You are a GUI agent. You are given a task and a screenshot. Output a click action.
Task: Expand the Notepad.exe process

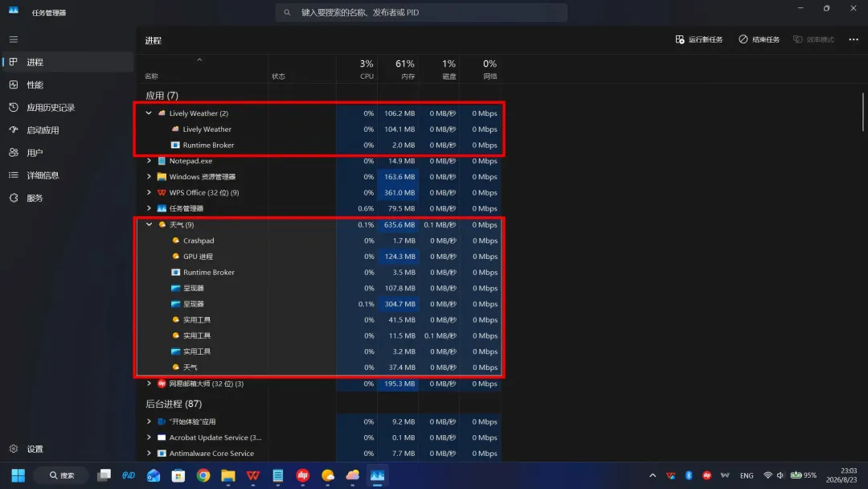[x=149, y=161]
